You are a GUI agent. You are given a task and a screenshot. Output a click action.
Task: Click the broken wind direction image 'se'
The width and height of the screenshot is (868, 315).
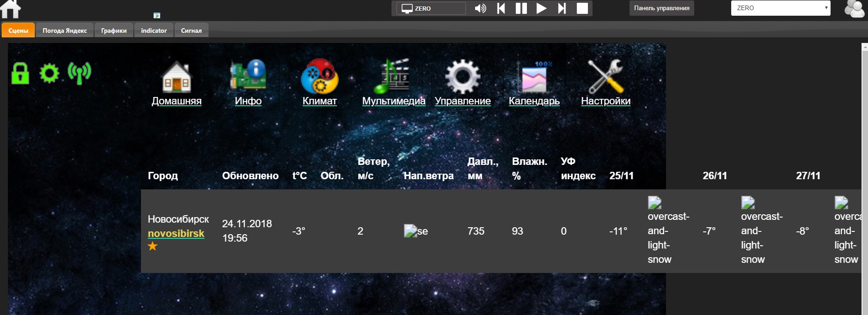[416, 231]
